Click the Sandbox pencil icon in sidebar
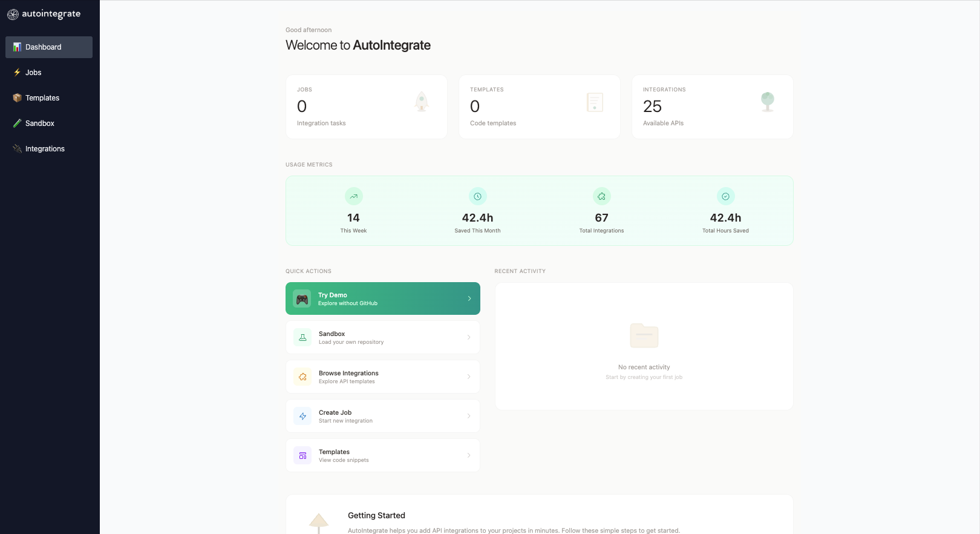980x534 pixels. [17, 124]
